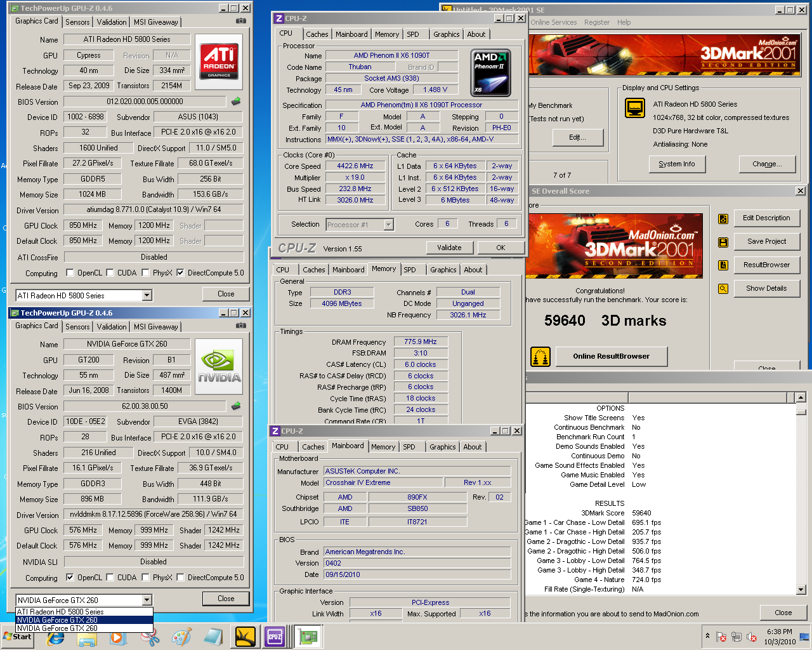Open Help menu in 3DMark2001 SE
This screenshot has width=812, height=650.
pyautogui.click(x=624, y=22)
